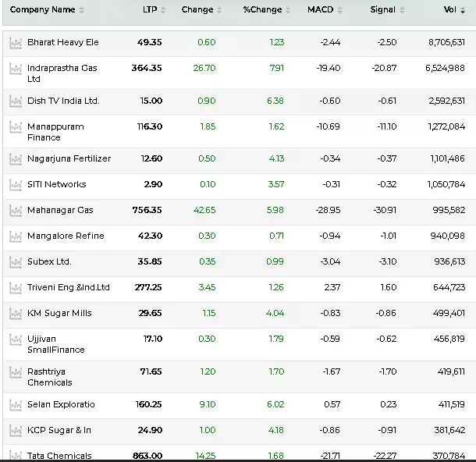Click the KM Sugar Mills chart icon
476x462 pixels.
(x=15, y=314)
